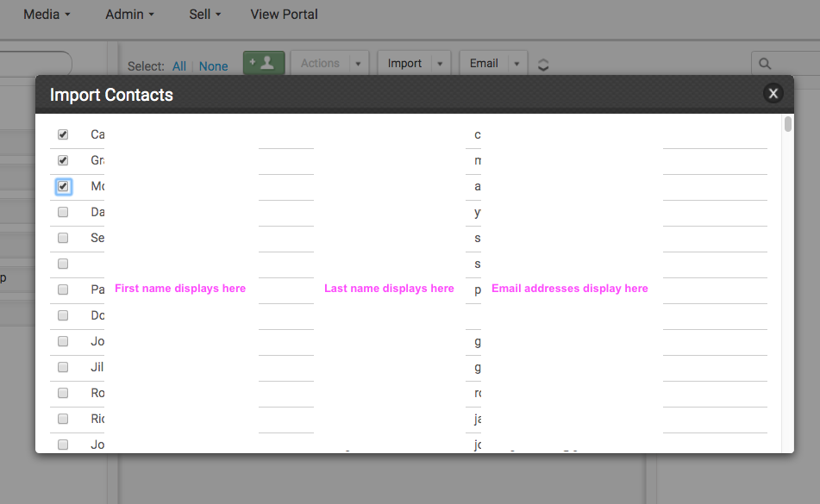The width and height of the screenshot is (820, 504).
Task: Click the search magnifier icon
Action: (x=765, y=64)
